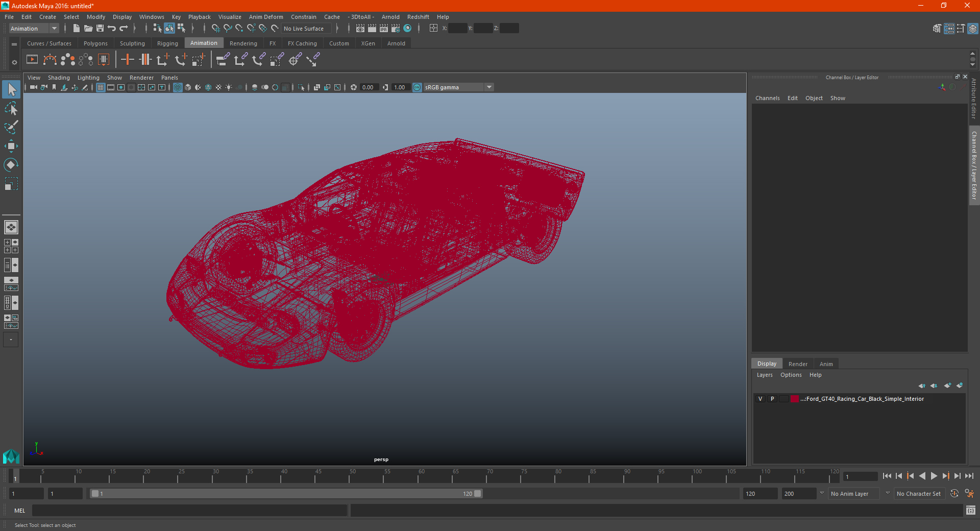Switch to the Rigging shelf tab
Image resolution: width=980 pixels, height=531 pixels.
click(167, 43)
